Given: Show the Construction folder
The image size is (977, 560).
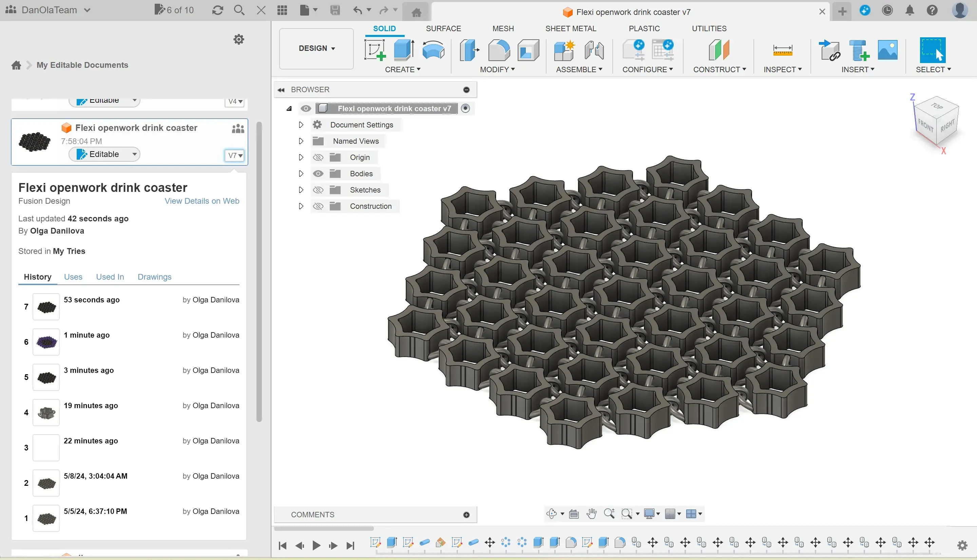Looking at the screenshot, I should click(x=318, y=206).
